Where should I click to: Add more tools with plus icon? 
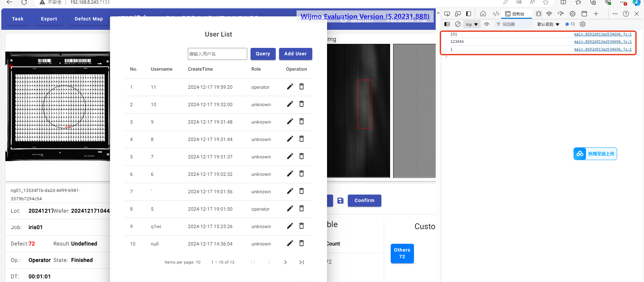(x=596, y=14)
